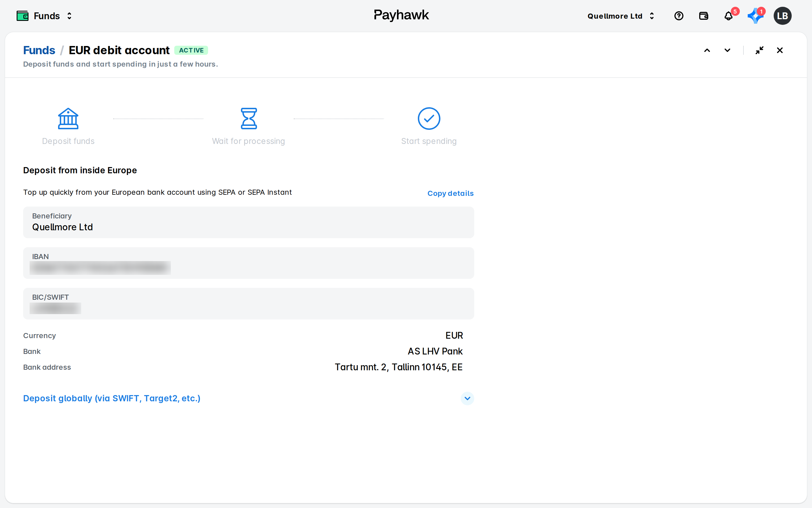Open the blue sparkle assistant icon
The image size is (812, 508).
tap(755, 16)
